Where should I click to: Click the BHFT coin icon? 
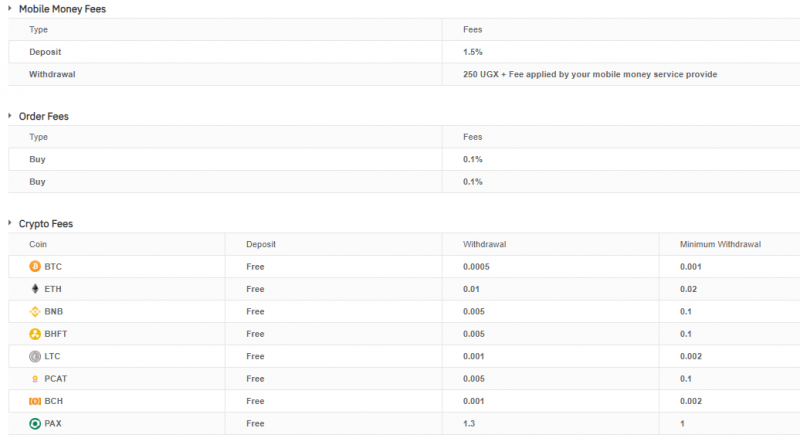point(35,334)
